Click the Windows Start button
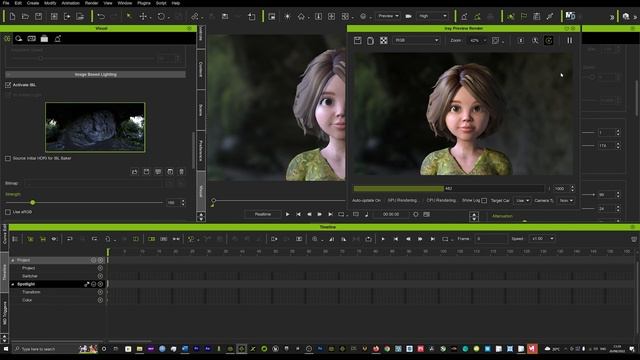This screenshot has width=640, height=360. point(6,349)
